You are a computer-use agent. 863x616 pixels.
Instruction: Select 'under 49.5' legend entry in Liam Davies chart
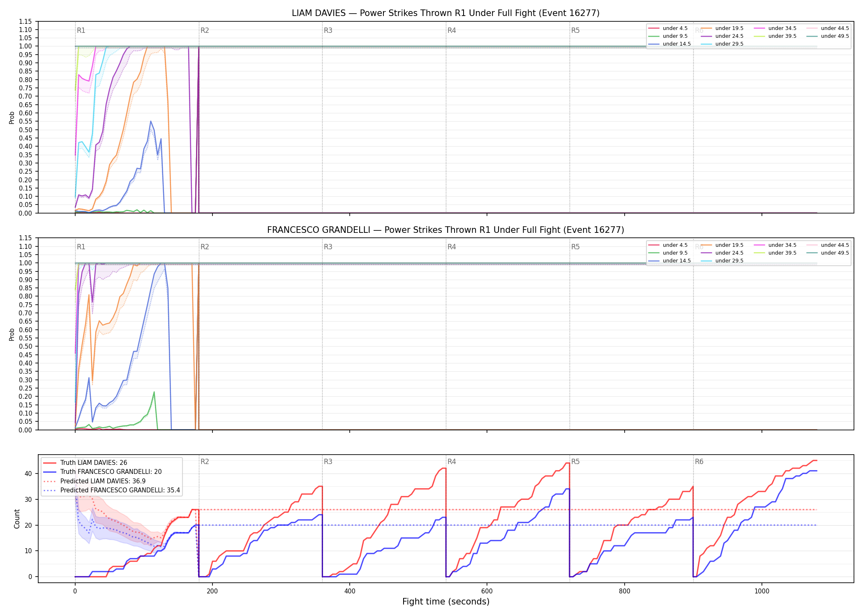click(828, 36)
